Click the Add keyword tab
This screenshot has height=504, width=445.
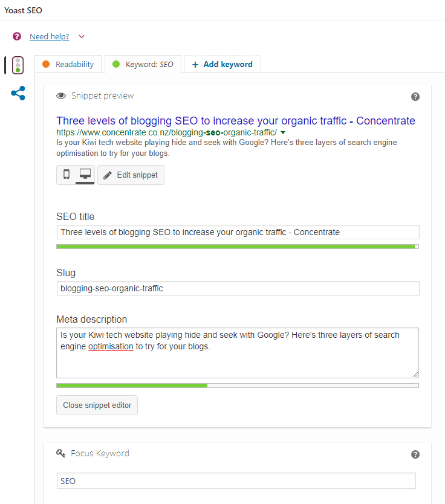tap(222, 64)
